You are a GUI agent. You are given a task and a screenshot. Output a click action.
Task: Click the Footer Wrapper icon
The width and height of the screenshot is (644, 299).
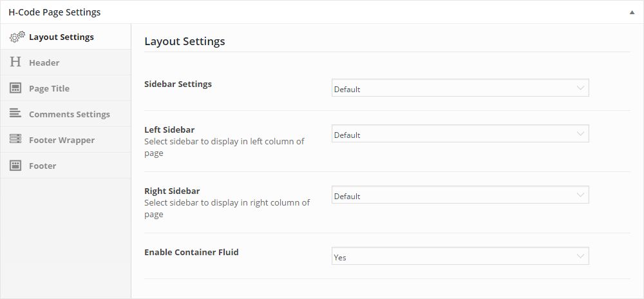click(15, 139)
